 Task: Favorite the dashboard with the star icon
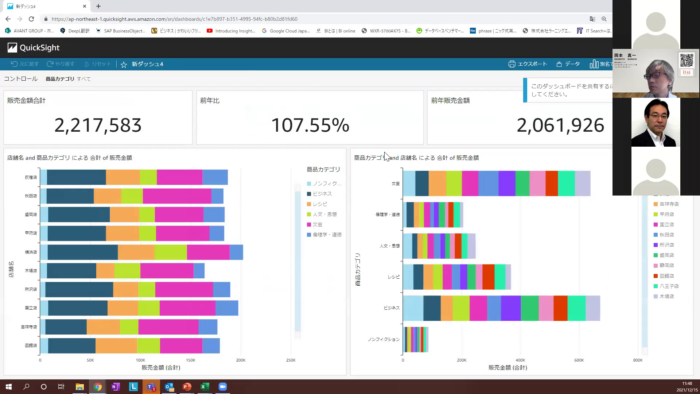[x=124, y=64]
